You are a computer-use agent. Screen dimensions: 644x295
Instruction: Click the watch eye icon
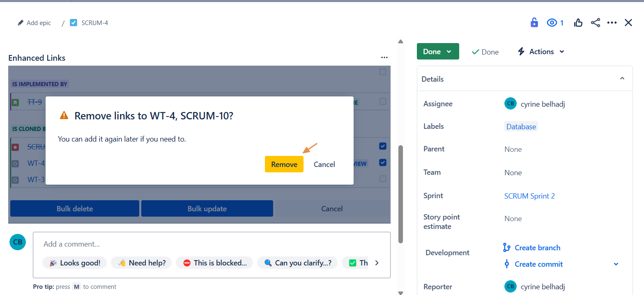point(552,23)
